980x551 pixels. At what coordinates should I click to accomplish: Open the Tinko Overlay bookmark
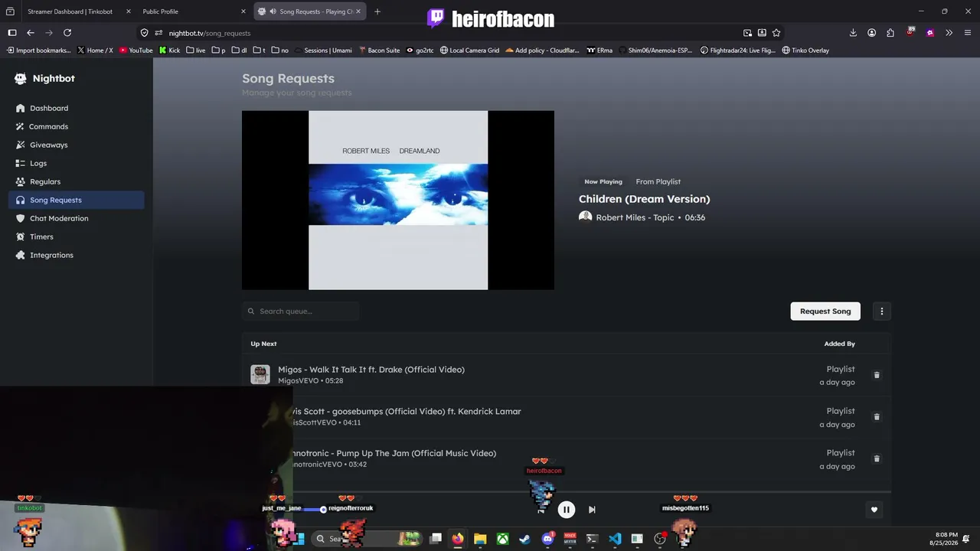(805, 51)
